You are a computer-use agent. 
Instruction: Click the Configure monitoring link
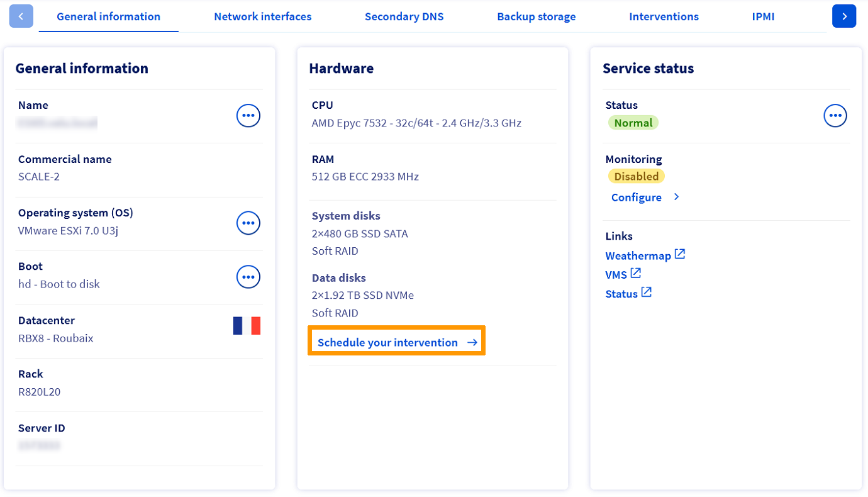pyautogui.click(x=637, y=198)
